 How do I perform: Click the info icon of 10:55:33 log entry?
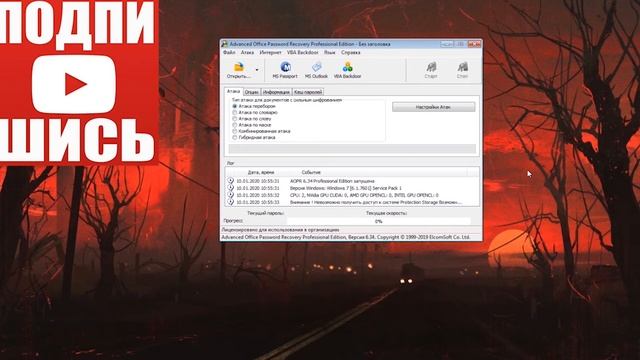[231, 202]
